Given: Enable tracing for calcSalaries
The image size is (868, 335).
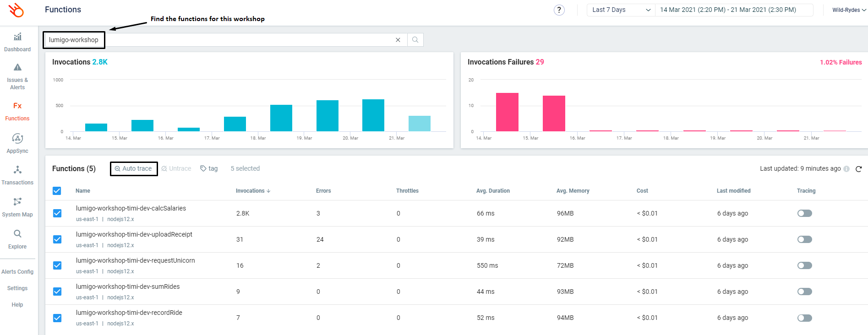Looking at the screenshot, I should [805, 213].
